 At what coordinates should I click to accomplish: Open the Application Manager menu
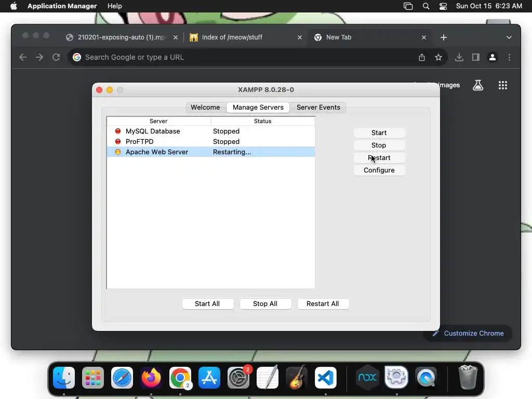[x=62, y=6]
